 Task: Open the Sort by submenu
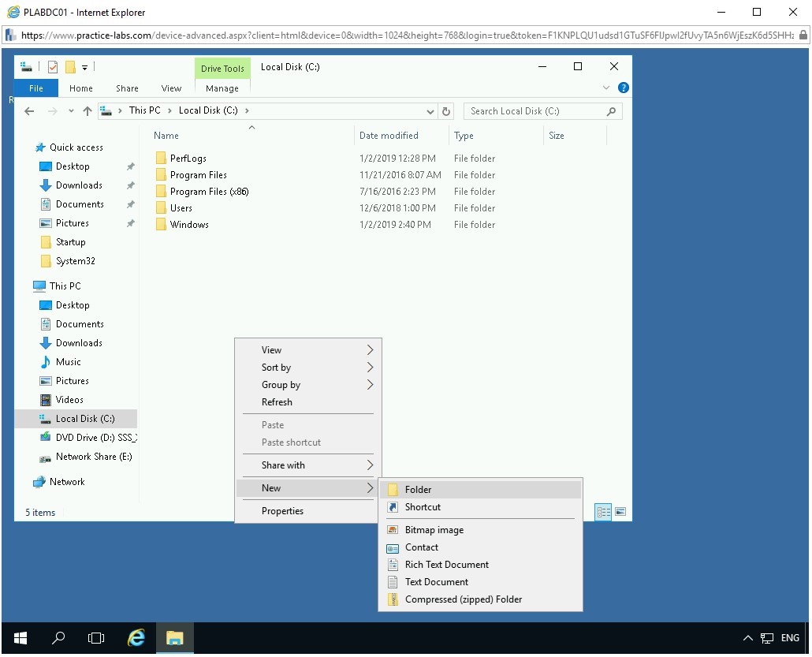(x=308, y=368)
